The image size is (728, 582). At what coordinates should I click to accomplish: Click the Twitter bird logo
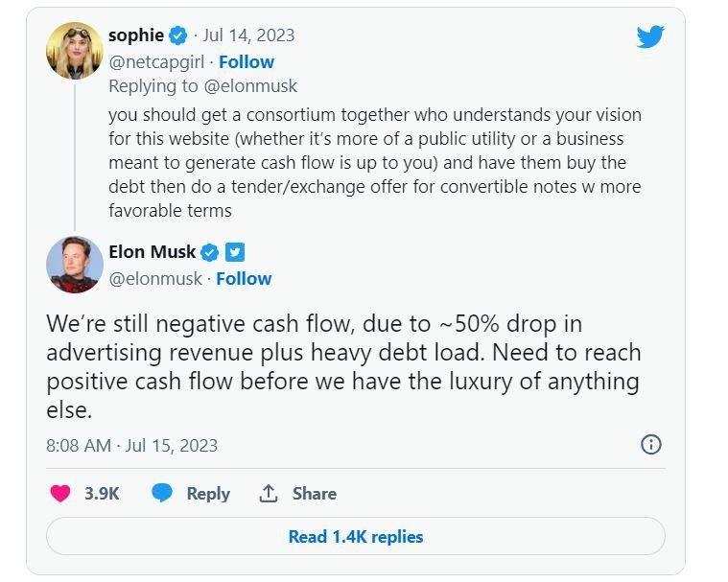[650, 36]
